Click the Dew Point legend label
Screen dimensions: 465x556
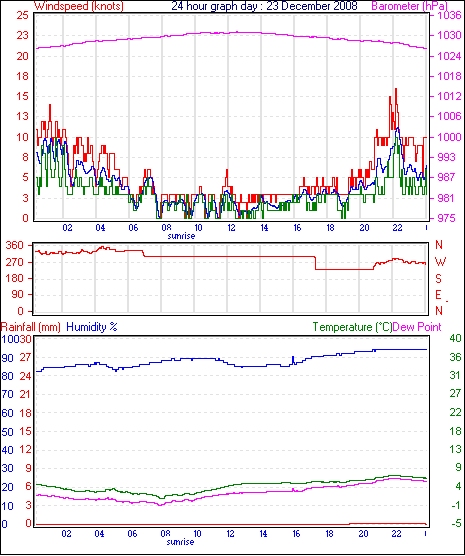point(417,327)
